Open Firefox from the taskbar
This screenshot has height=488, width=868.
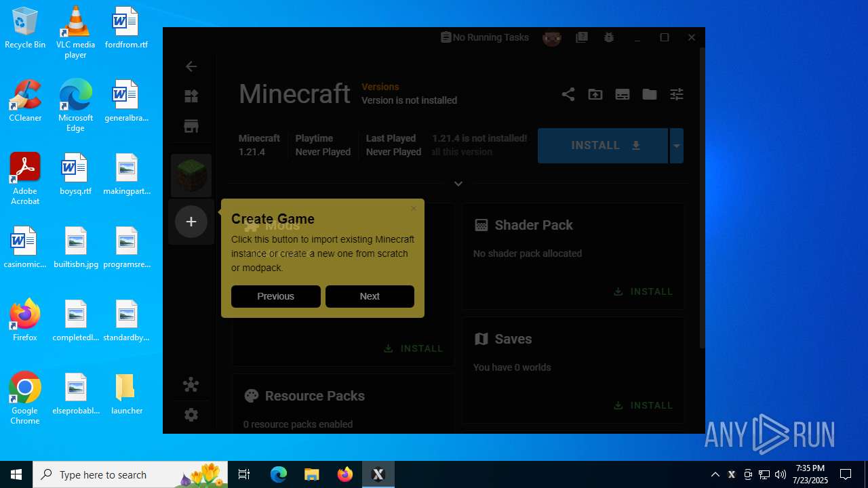point(345,474)
